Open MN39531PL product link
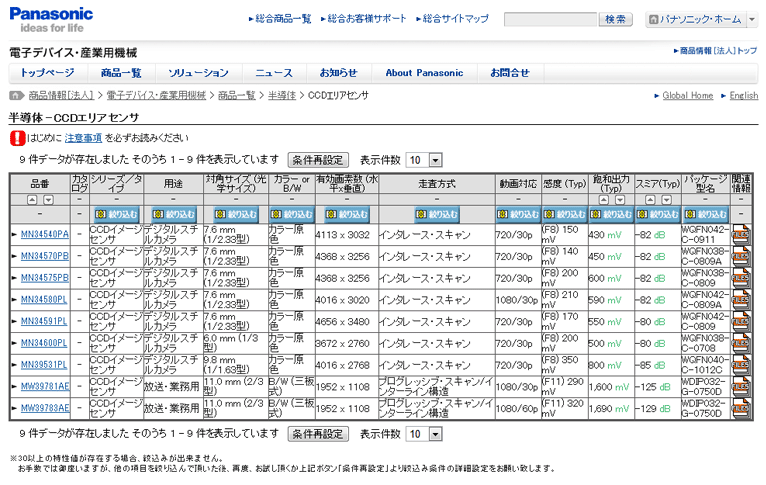 tap(44, 365)
